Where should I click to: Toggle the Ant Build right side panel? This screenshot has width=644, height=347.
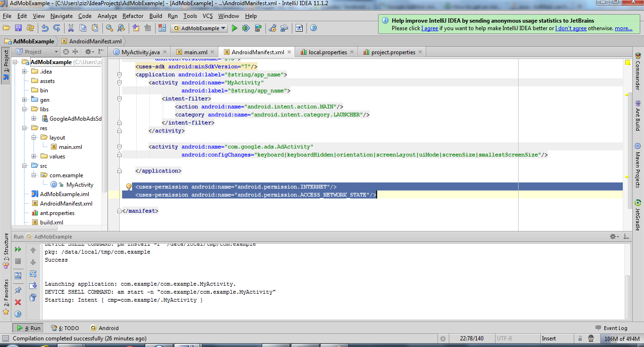(x=638, y=116)
